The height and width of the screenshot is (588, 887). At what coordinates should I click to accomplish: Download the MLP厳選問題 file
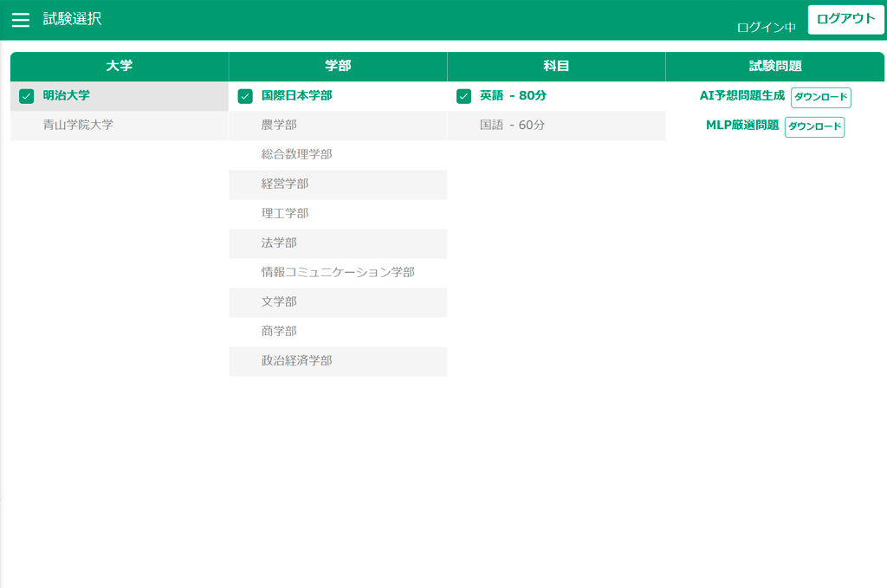pyautogui.click(x=814, y=126)
